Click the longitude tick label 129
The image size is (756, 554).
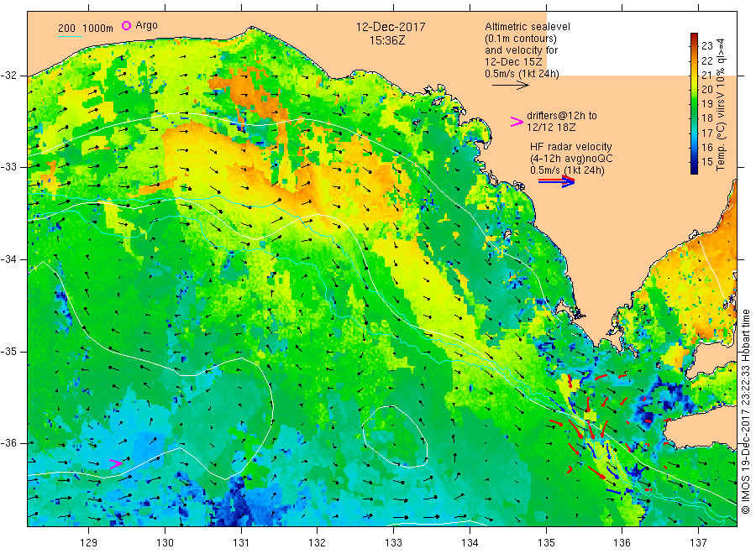tap(89, 543)
